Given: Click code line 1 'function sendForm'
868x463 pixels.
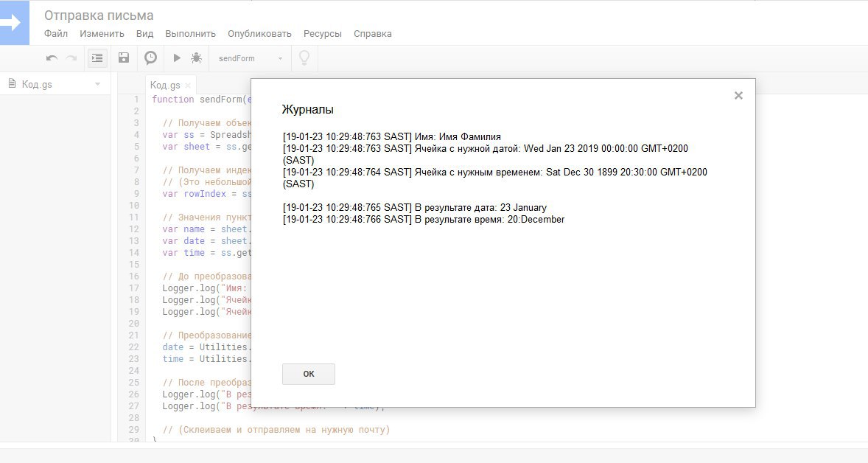Looking at the screenshot, I should pyautogui.click(x=201, y=99).
